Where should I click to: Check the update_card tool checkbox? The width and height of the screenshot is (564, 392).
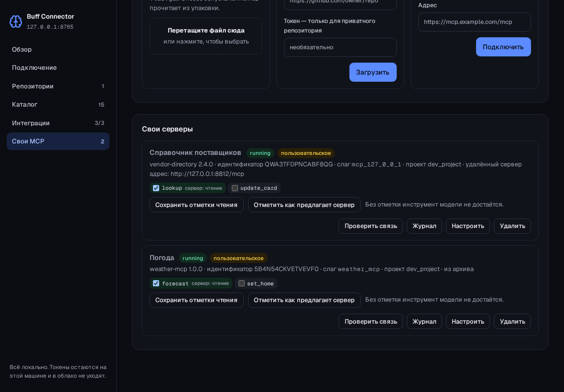click(x=235, y=188)
